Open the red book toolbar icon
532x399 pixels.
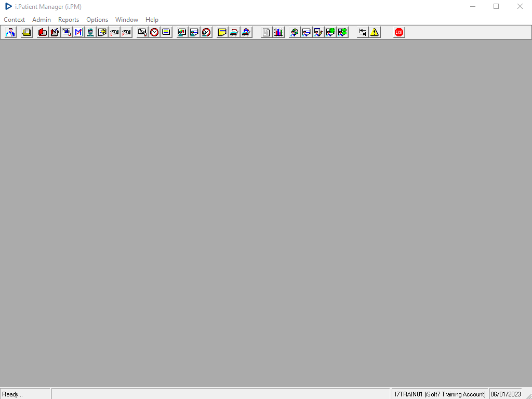point(43,32)
